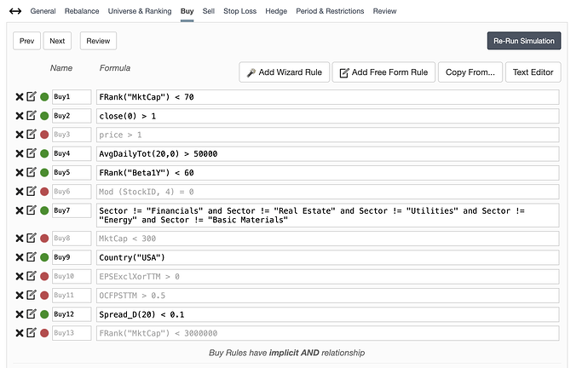Remove the Buy7 sector rule
Viewport: 588px width, 368px height.
19,210
